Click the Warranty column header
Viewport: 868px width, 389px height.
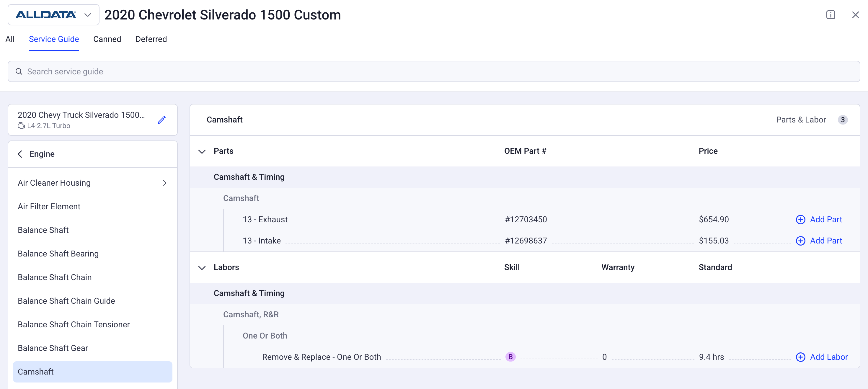coord(618,267)
